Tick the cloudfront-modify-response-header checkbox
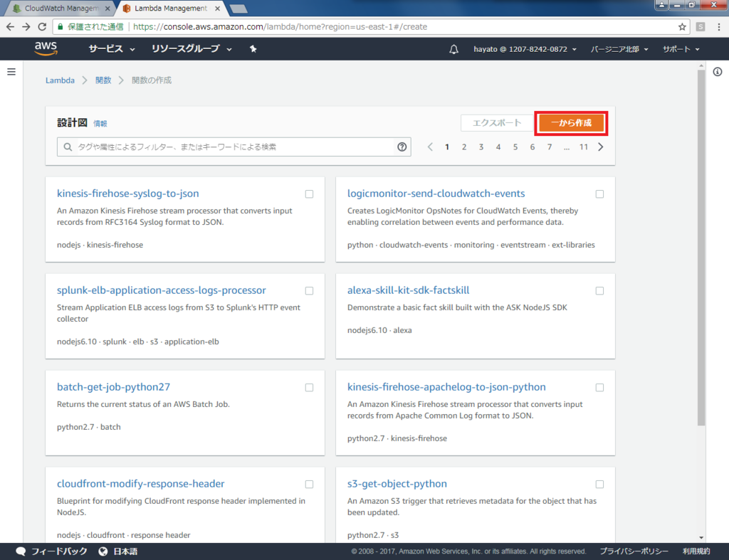The height and width of the screenshot is (560, 729). (x=309, y=485)
